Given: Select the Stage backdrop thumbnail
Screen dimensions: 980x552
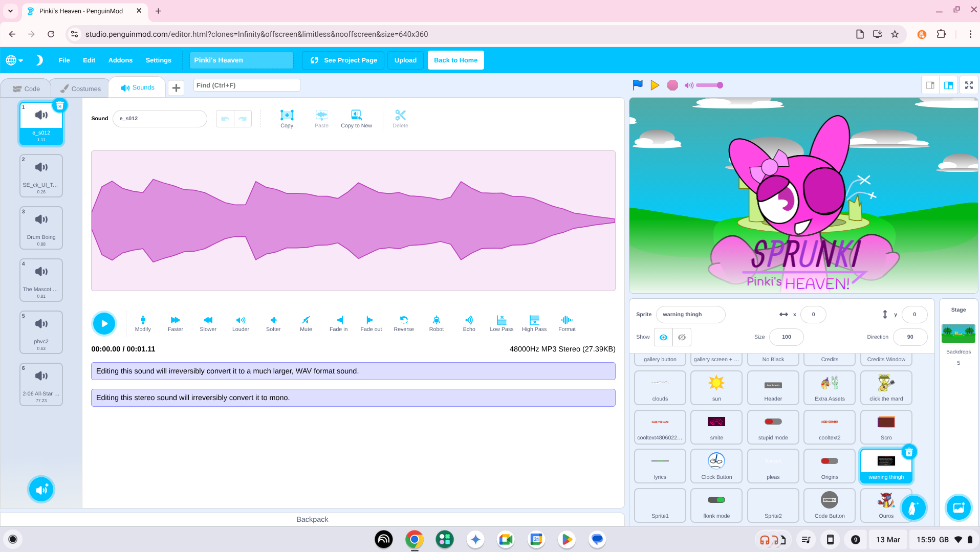Looking at the screenshot, I should pos(959,334).
